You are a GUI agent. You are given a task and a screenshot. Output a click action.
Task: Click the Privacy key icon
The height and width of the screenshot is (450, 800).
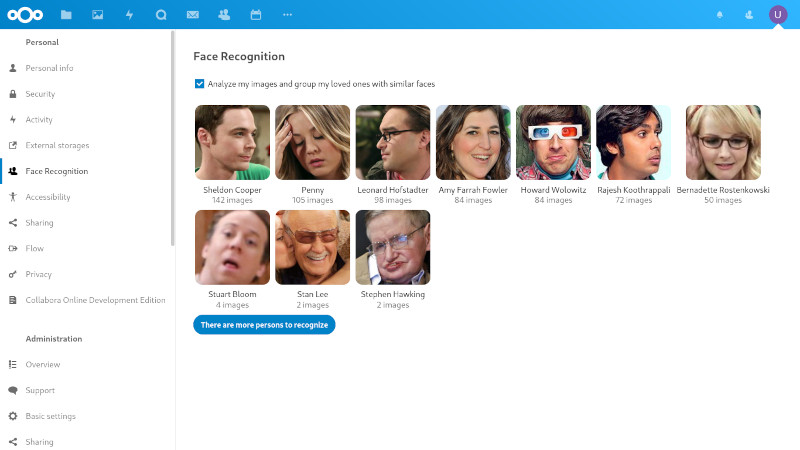13,274
